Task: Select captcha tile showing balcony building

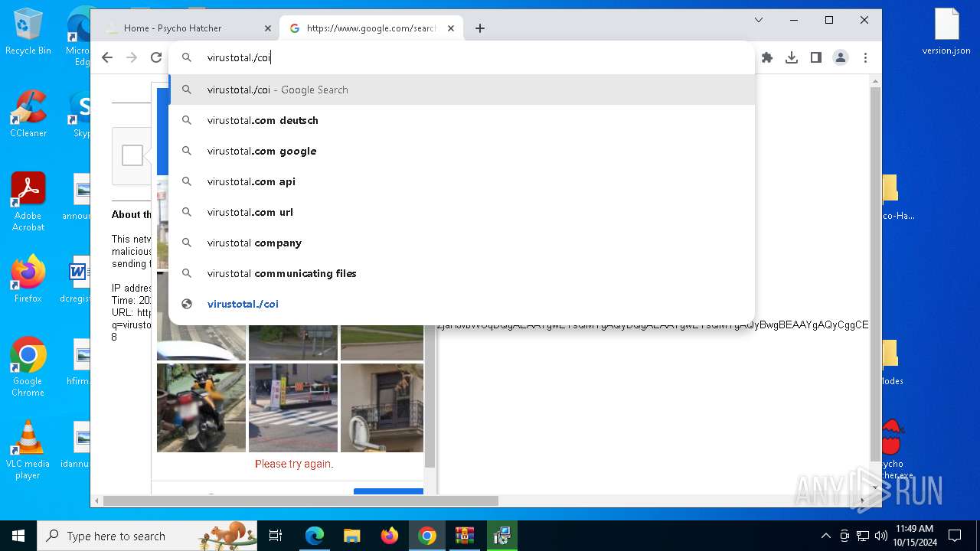Action: [x=382, y=407]
